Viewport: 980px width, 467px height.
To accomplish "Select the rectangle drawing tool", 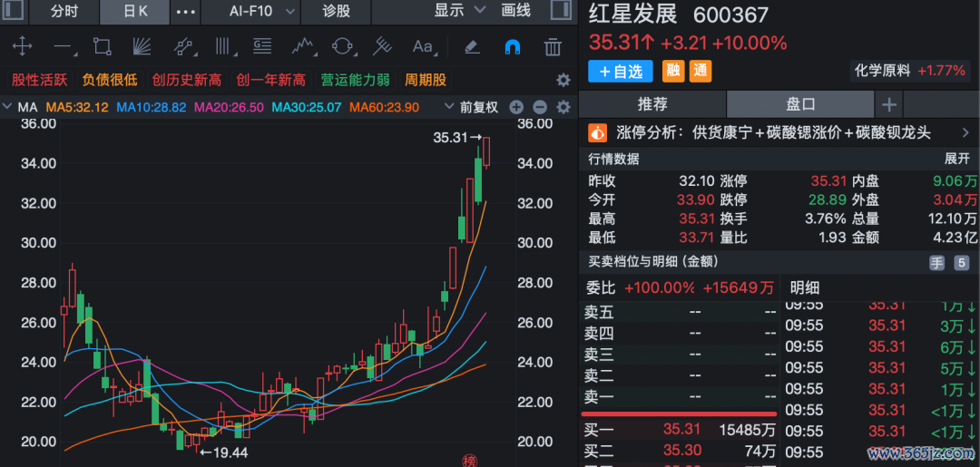I will click(x=102, y=47).
